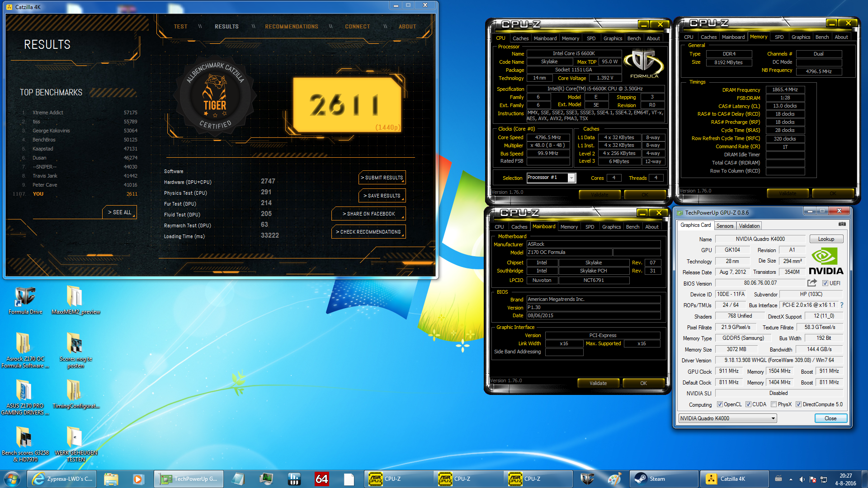
Task: Open Graphics tab in CPU-Z mainboard window
Action: pyautogui.click(x=611, y=227)
